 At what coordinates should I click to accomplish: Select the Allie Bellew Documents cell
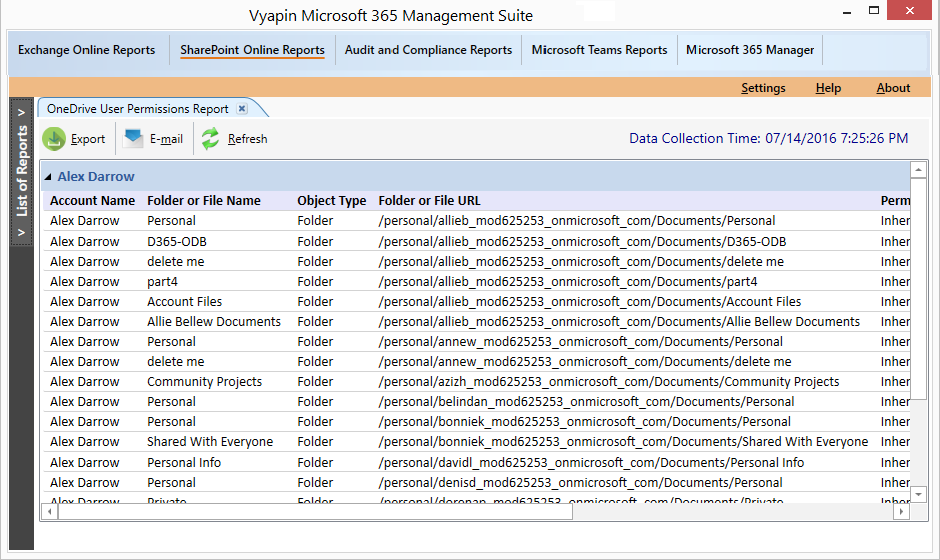point(214,321)
